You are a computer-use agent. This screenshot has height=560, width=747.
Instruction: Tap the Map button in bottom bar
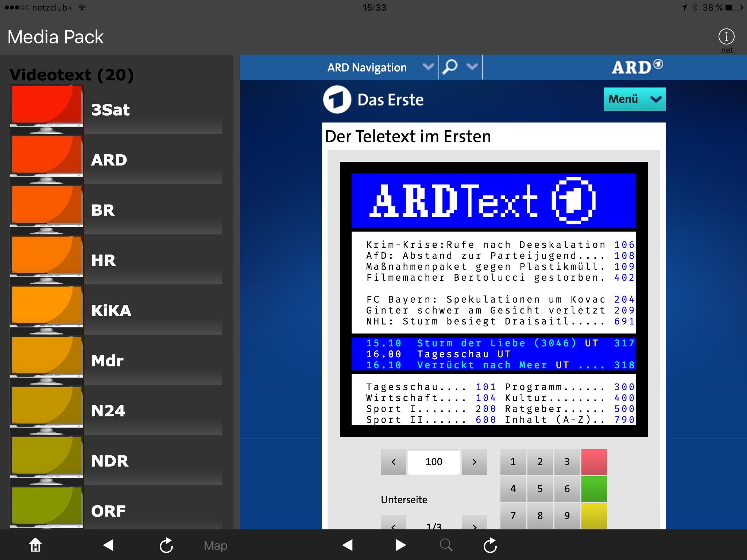click(215, 545)
